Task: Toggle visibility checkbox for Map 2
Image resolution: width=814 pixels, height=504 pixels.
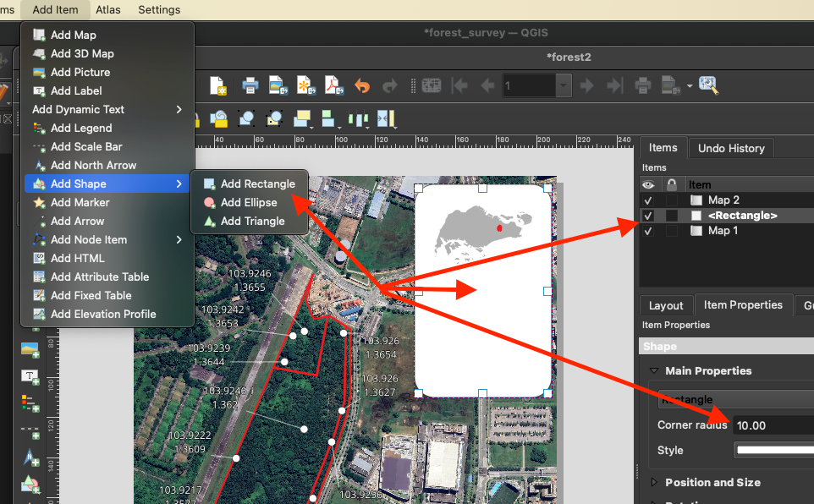Action: 648,200
